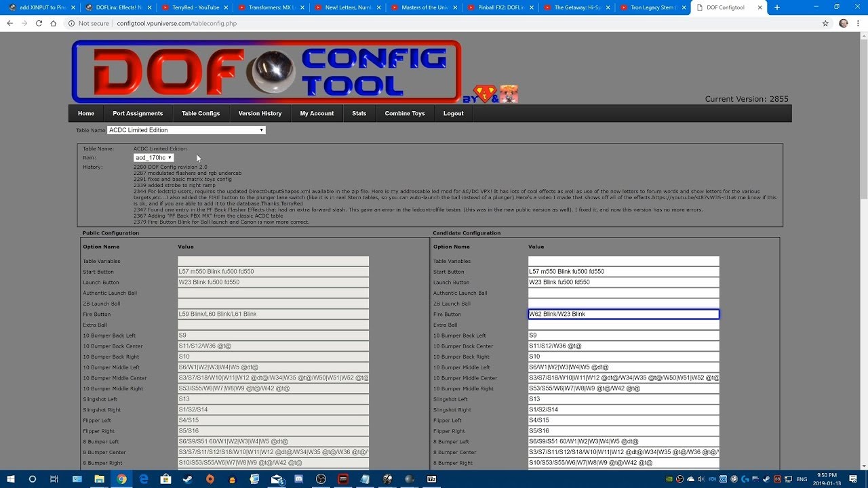Click Current Version: 2855 text
Image resolution: width=868 pixels, height=488 pixels.
tap(747, 99)
